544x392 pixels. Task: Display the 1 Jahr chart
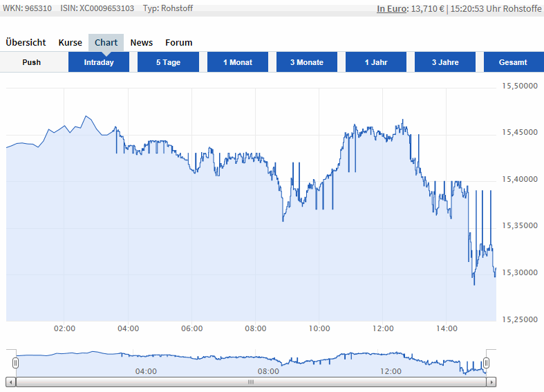[x=376, y=62]
